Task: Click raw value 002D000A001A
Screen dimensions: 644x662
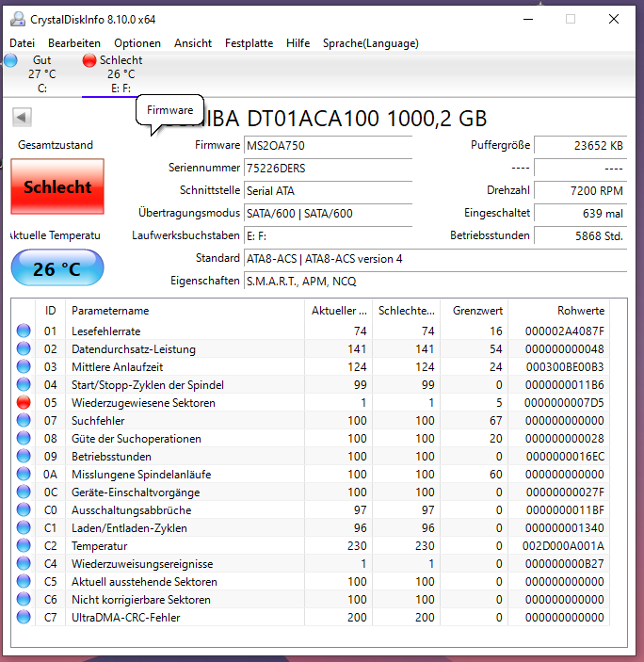Action: pyautogui.click(x=563, y=546)
